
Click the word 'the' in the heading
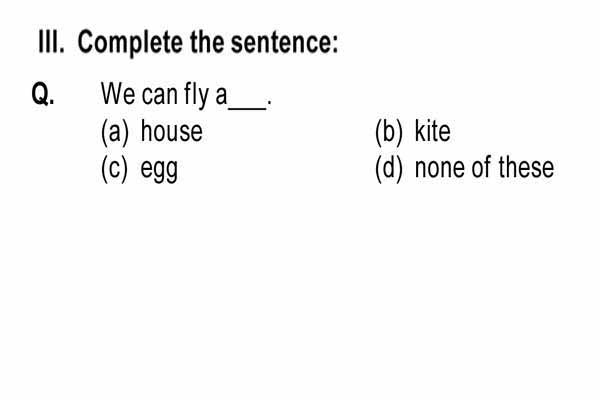[207, 41]
